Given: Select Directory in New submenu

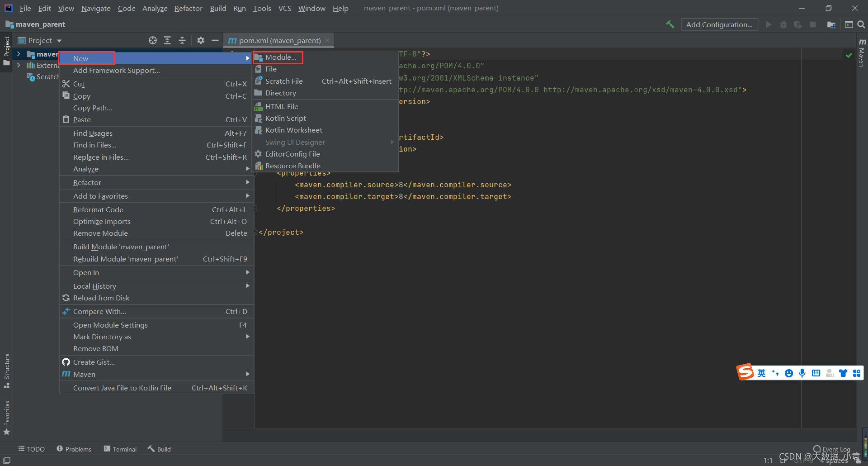Looking at the screenshot, I should (x=325, y=93).
